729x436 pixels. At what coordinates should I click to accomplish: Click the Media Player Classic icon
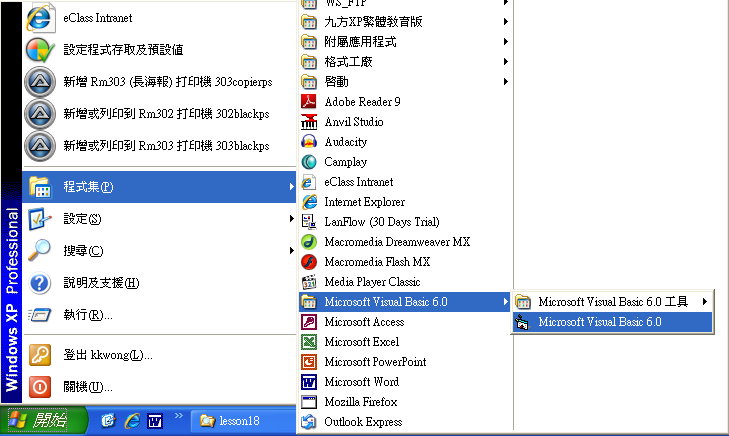(309, 282)
